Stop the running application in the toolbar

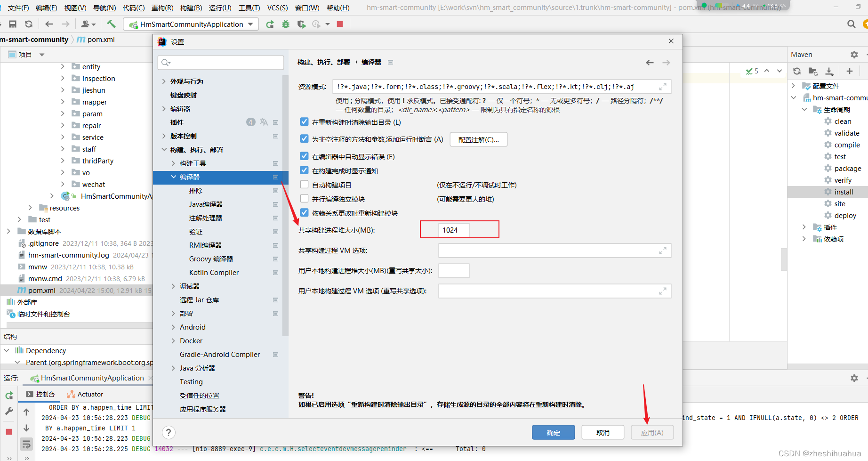[x=340, y=24]
